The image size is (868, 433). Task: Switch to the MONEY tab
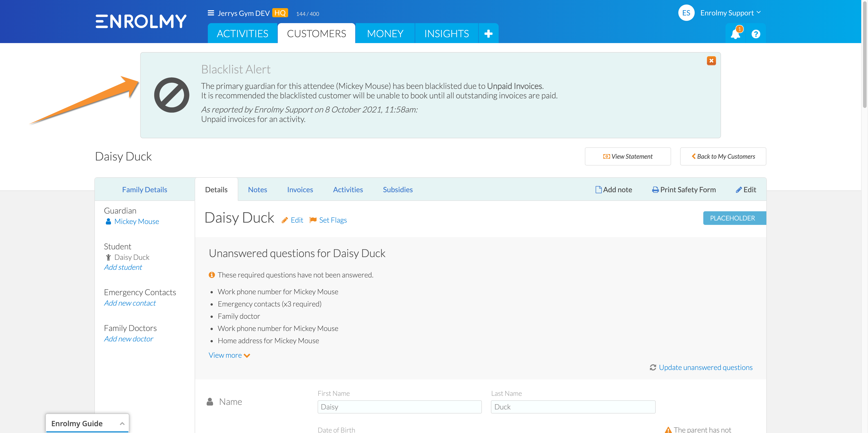tap(385, 33)
